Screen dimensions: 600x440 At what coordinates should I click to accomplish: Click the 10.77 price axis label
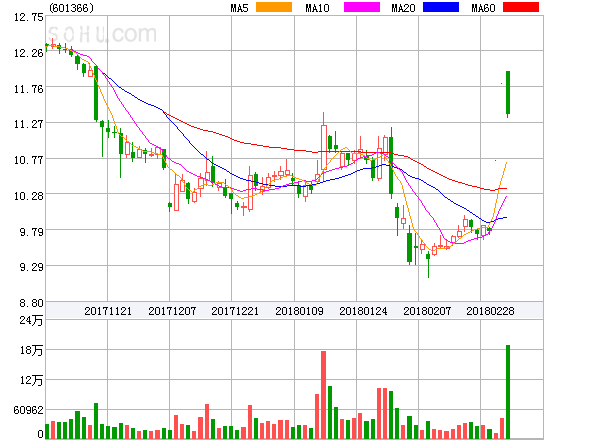pos(29,160)
